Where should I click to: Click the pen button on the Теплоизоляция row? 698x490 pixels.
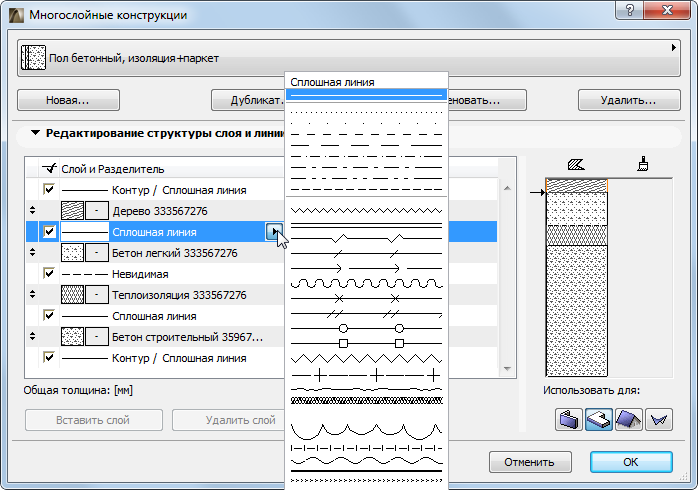click(x=97, y=295)
